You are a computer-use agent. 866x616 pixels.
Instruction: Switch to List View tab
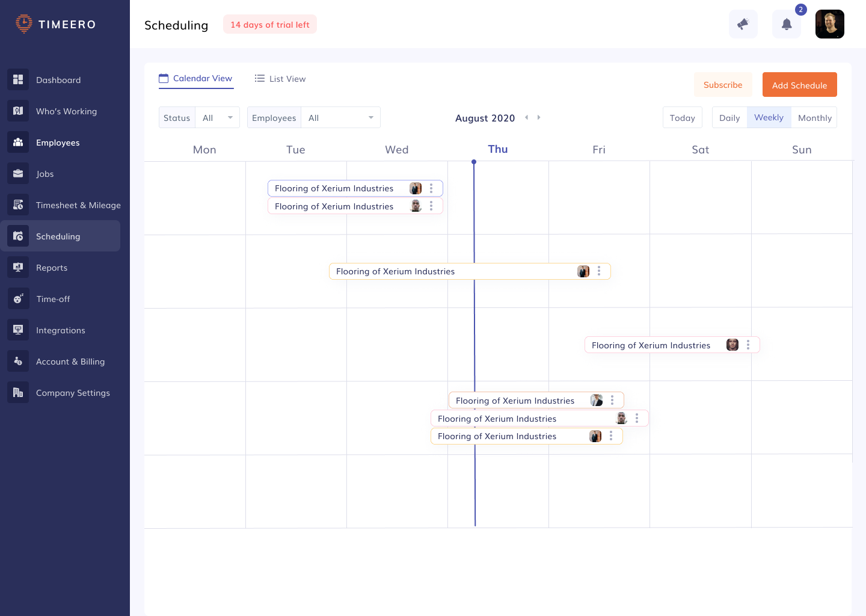[280, 79]
